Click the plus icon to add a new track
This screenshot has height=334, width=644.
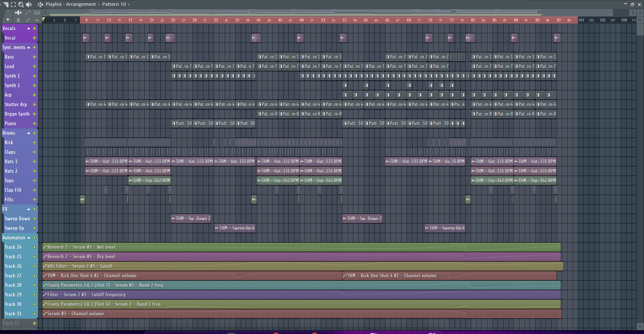(8, 20)
